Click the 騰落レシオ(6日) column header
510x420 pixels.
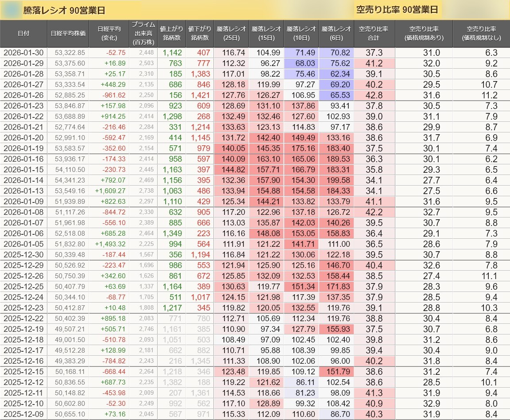(x=336, y=33)
